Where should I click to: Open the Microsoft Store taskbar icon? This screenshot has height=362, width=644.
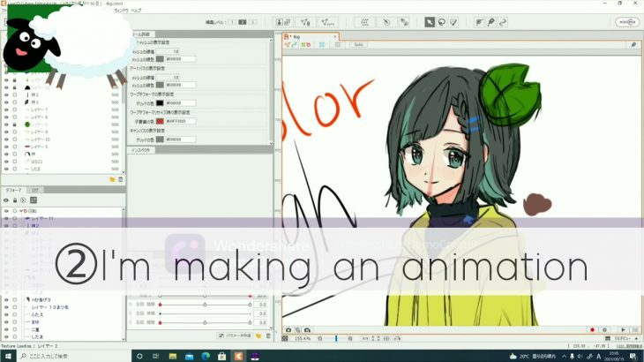click(221, 356)
